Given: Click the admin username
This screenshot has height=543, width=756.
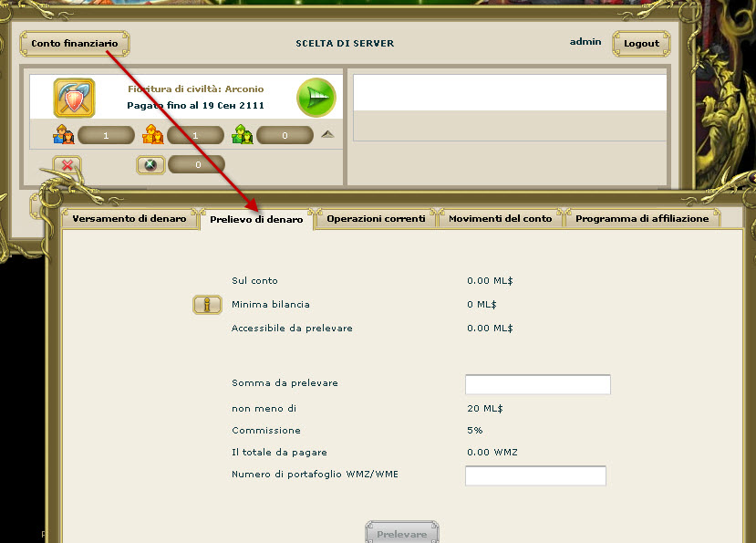Looking at the screenshot, I should coord(585,42).
